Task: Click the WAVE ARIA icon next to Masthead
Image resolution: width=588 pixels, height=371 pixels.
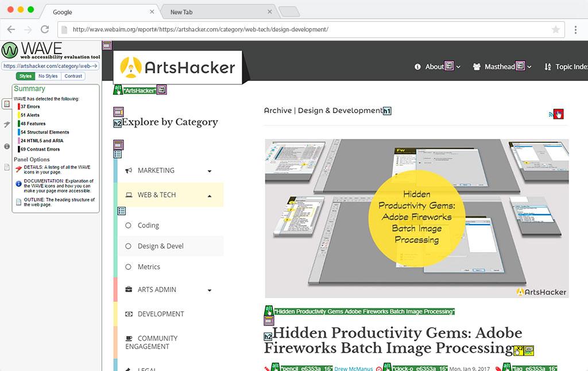Action: tap(520, 65)
